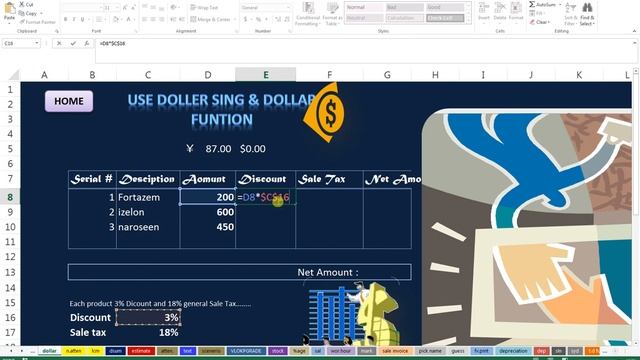Click the Align Right icon

(x=162, y=19)
